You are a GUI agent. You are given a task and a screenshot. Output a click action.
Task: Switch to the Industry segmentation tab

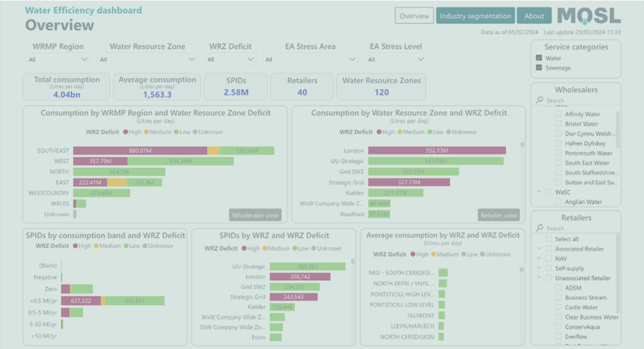475,15
